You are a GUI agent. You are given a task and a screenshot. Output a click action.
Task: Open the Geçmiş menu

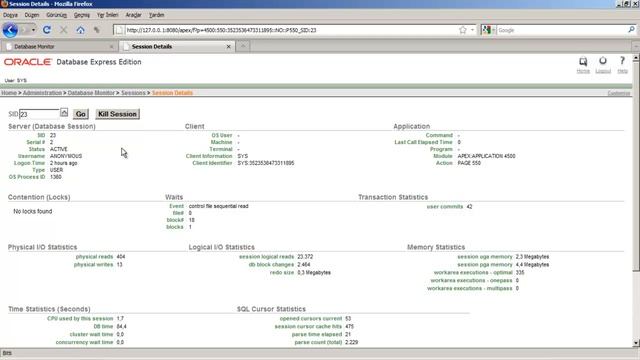tap(82, 15)
